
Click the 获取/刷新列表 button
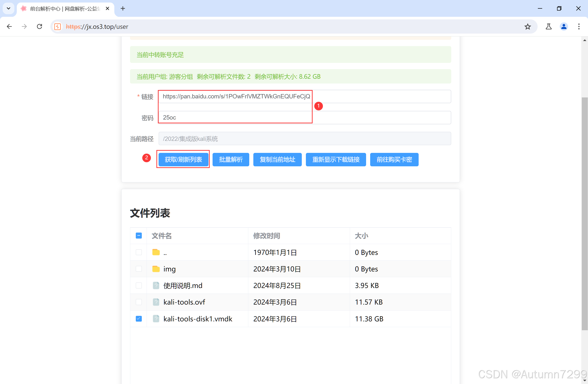point(183,159)
